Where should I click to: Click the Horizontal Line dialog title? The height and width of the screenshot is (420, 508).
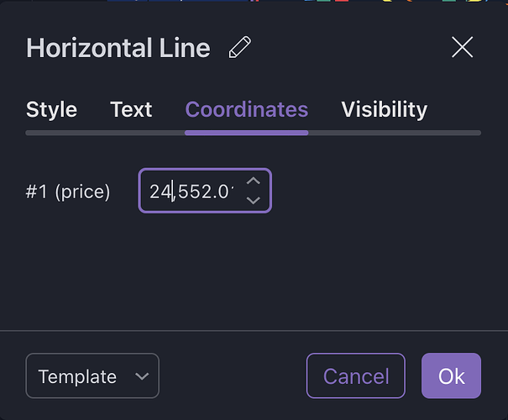pos(118,48)
